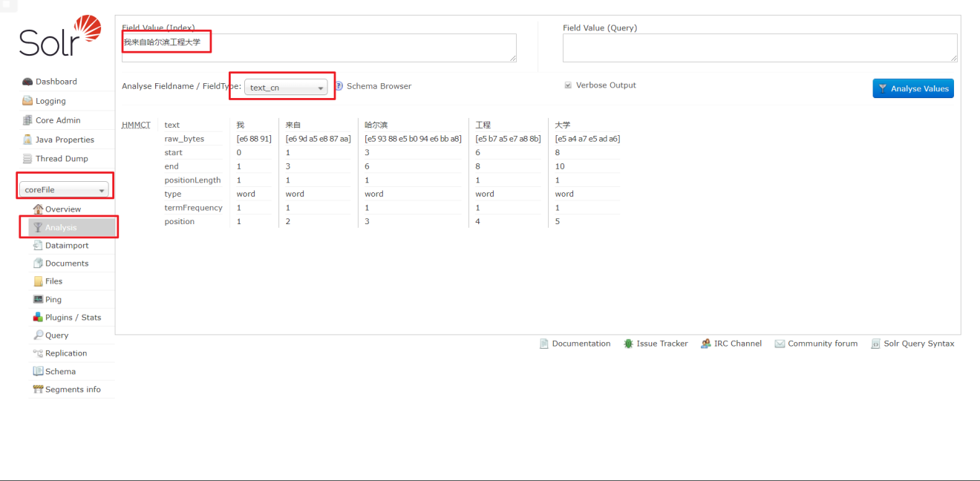
Task: Open Logging via its sidebar icon
Action: click(27, 101)
